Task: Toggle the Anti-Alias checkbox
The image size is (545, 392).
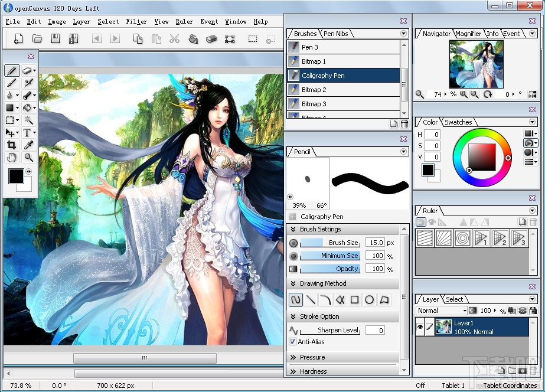Action: pos(293,342)
